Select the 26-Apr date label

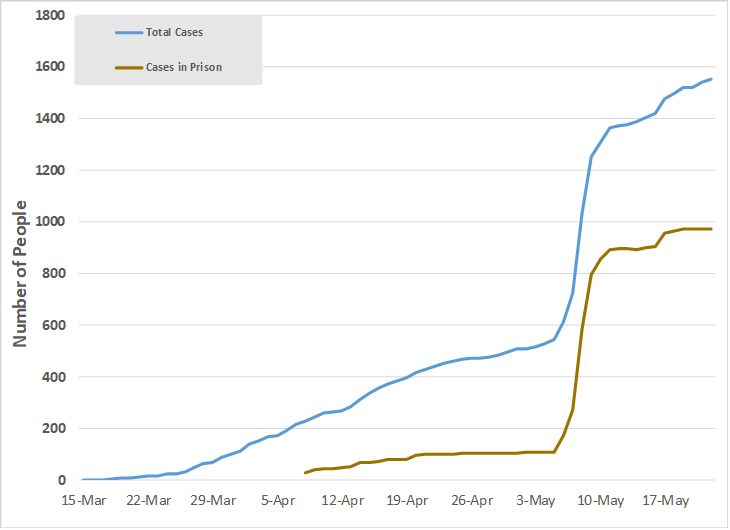472,501
